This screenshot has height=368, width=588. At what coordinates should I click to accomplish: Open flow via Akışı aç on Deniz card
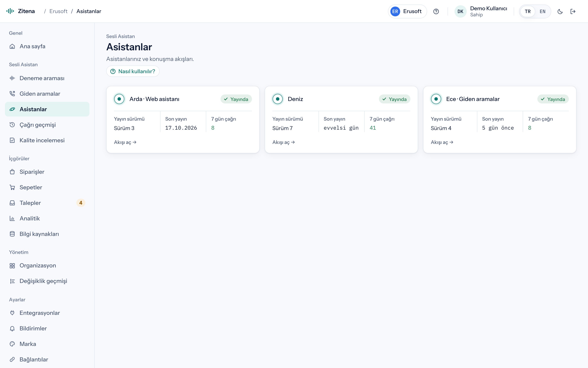(x=284, y=142)
